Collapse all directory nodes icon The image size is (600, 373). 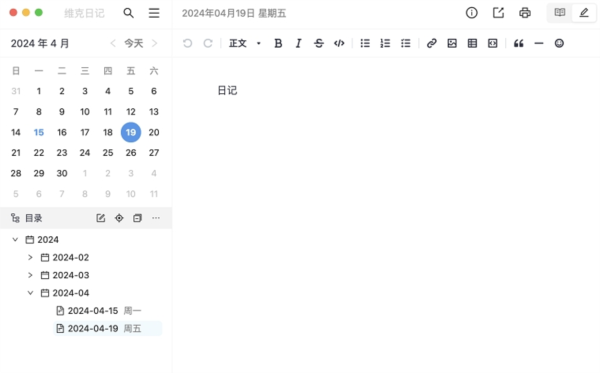[x=137, y=218]
